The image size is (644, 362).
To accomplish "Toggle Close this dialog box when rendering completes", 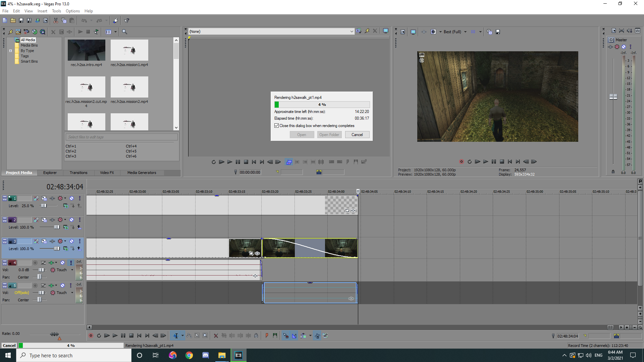I will tap(277, 126).
